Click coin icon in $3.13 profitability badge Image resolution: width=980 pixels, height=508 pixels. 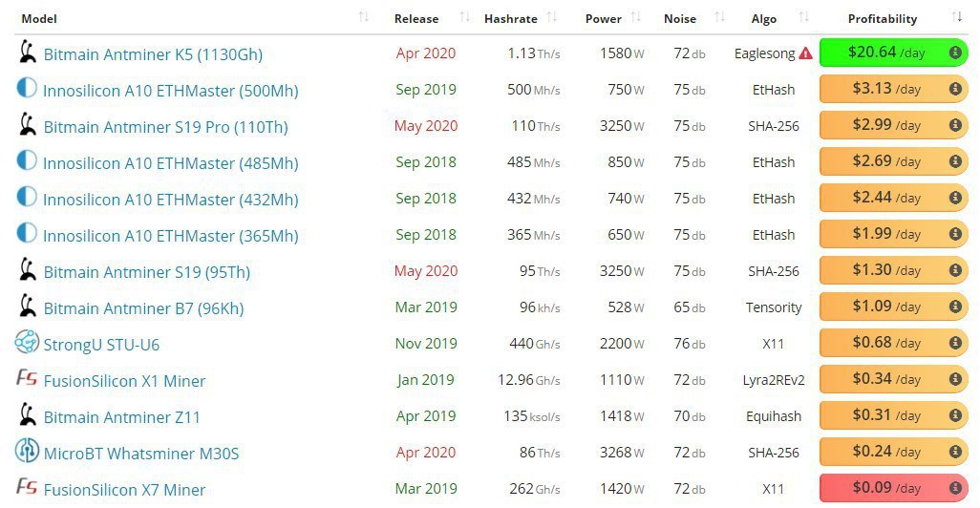point(955,90)
